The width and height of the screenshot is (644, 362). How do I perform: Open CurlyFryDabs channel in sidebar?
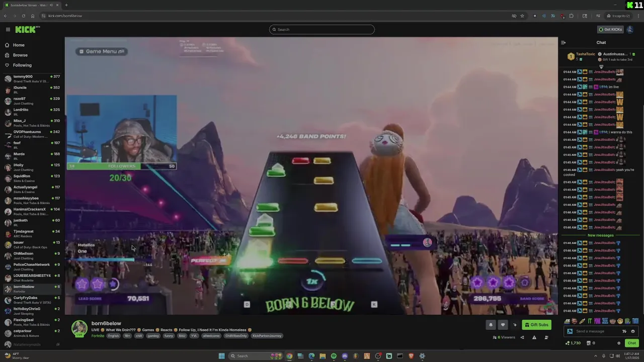(31, 300)
